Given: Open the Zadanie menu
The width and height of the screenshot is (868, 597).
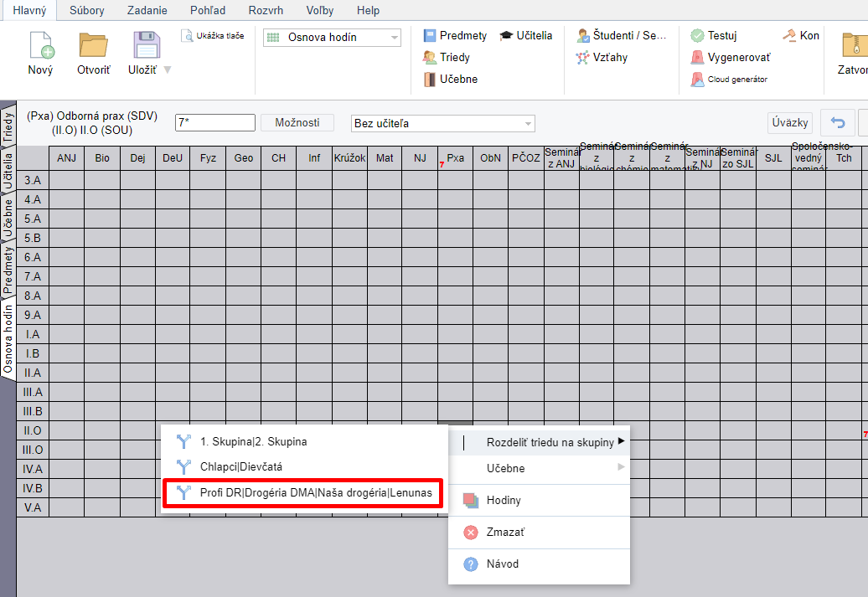Looking at the screenshot, I should click(x=147, y=11).
